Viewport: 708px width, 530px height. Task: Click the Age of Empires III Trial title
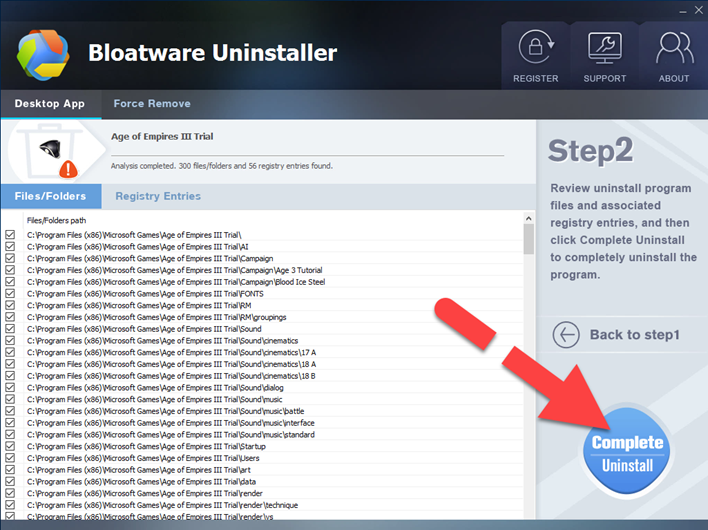tap(162, 136)
